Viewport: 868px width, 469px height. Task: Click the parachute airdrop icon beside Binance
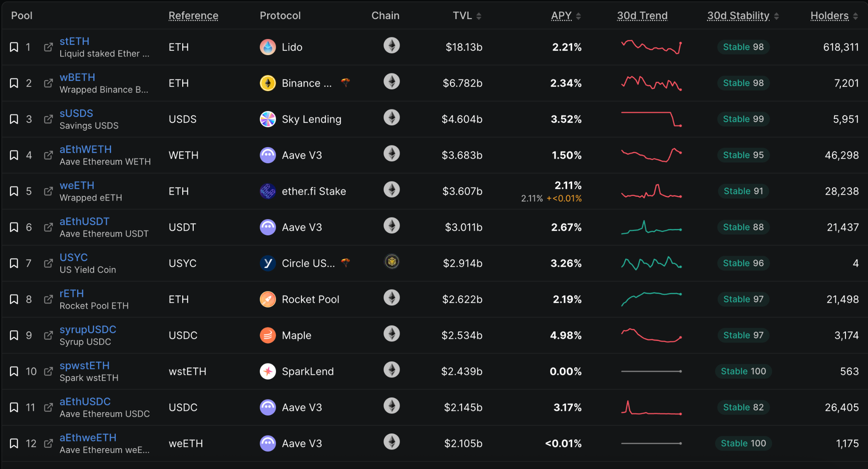345,82
